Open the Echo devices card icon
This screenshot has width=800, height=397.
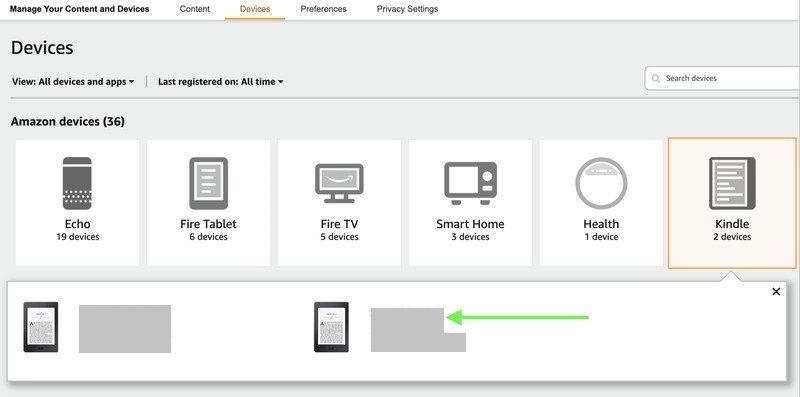(x=77, y=183)
